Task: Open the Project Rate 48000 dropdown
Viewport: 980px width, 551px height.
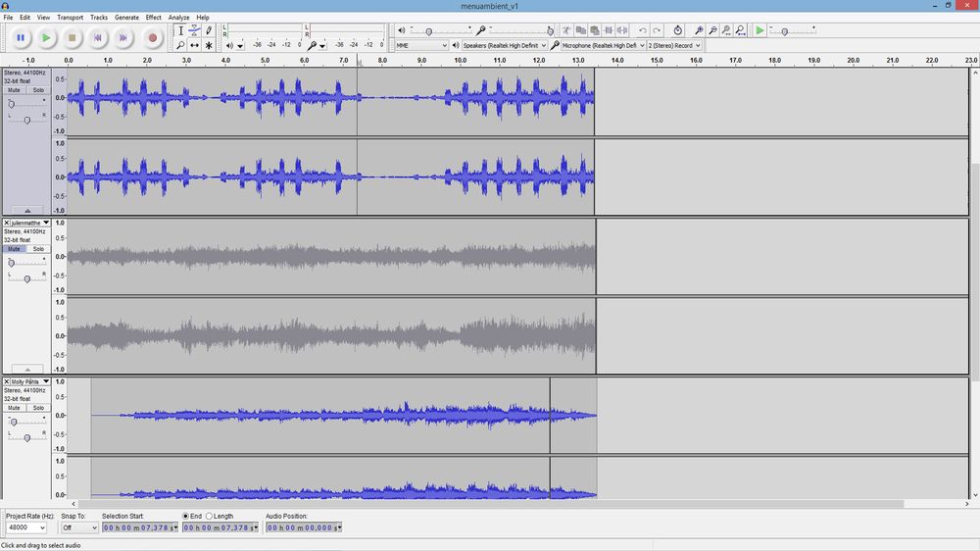Action: [26, 527]
